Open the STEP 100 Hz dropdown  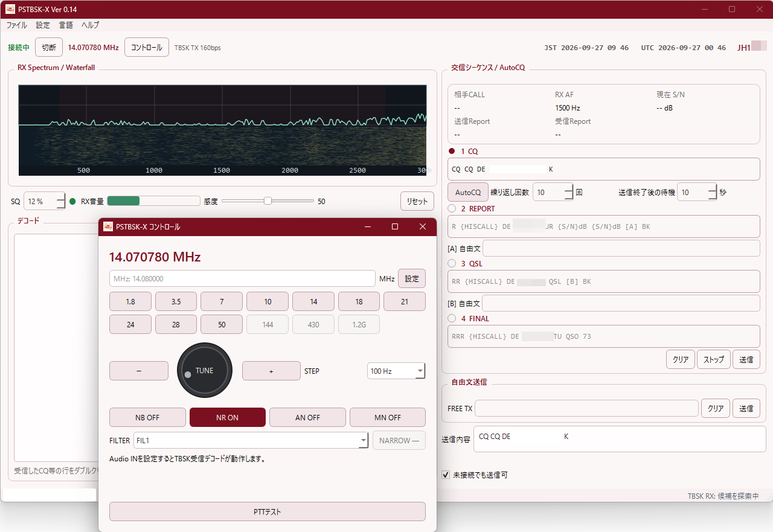pos(396,371)
